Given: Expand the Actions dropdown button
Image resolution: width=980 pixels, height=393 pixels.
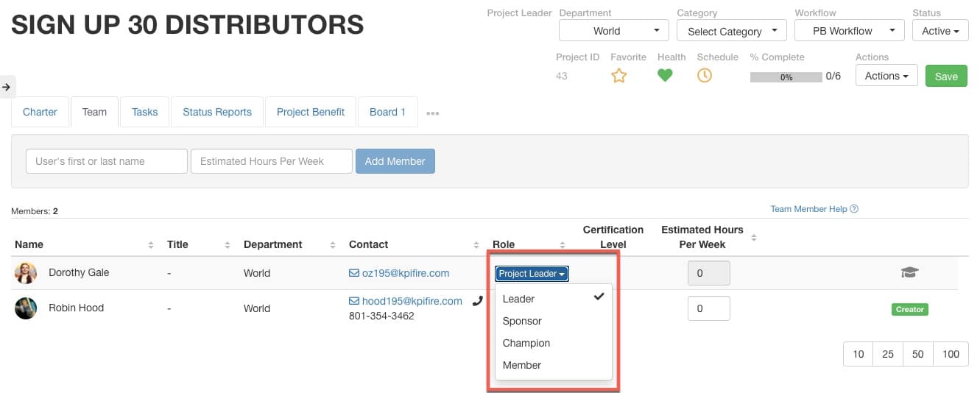Looking at the screenshot, I should (886, 76).
